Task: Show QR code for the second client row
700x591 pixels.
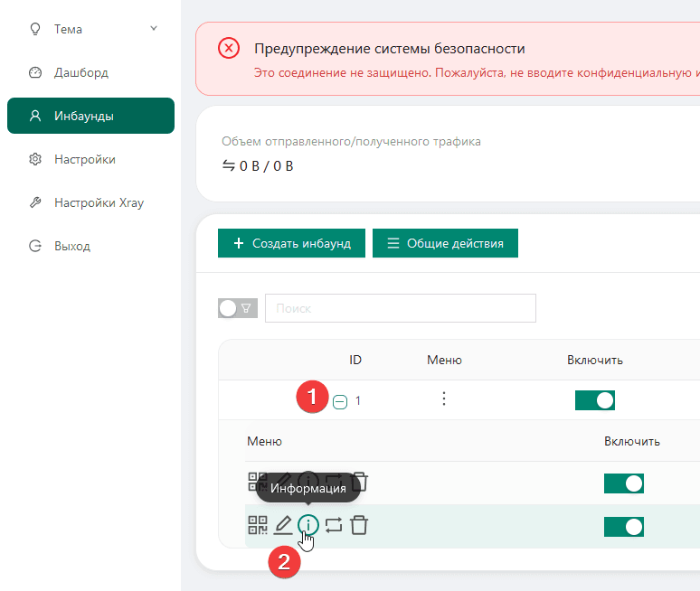Action: [x=258, y=525]
